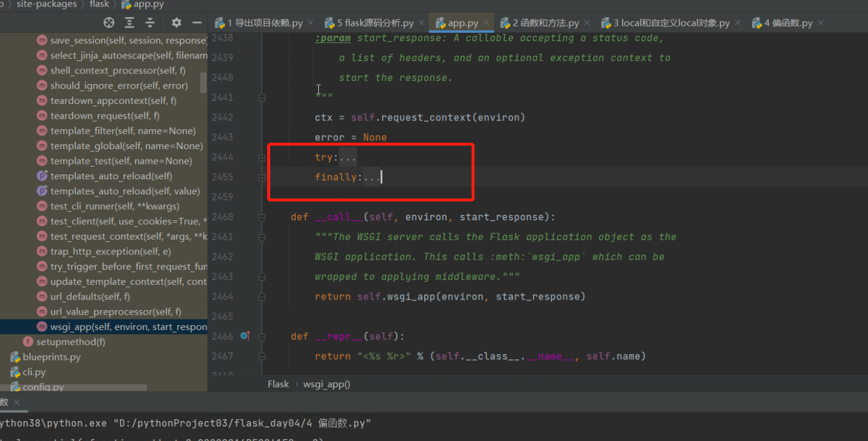
Task: Select setupmethod(f) function in tree
Action: (64, 342)
